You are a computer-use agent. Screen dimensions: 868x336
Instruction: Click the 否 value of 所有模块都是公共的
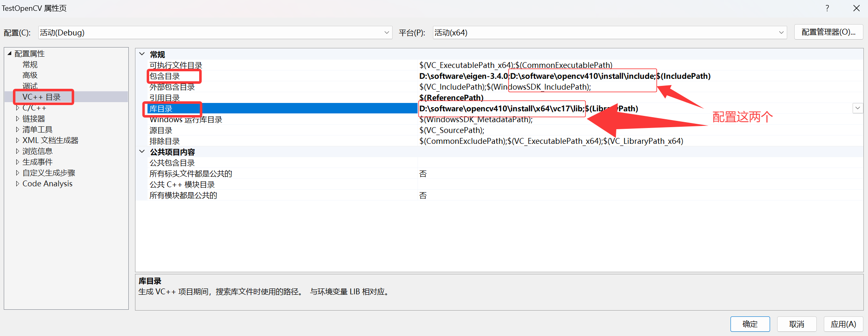point(423,196)
